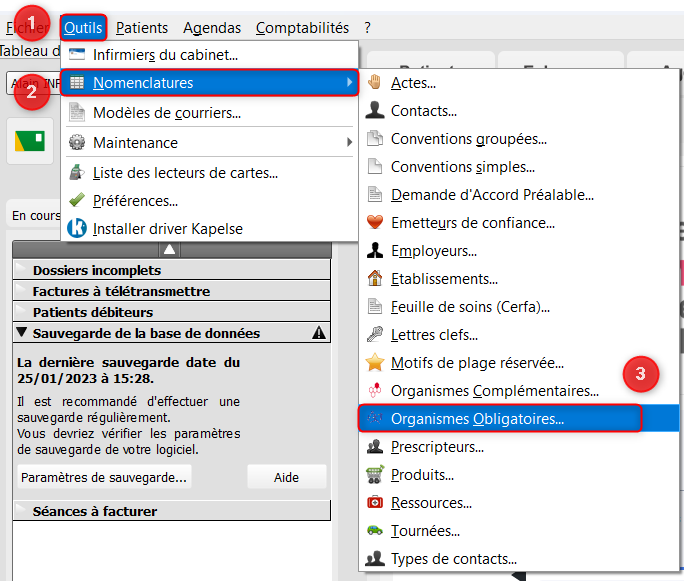Open the Comptabilités menu
The image size is (684, 581).
point(302,28)
